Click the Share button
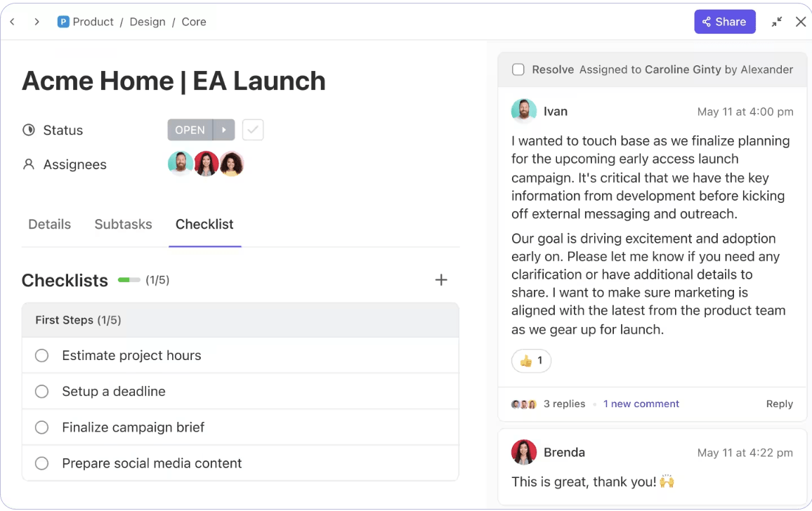The image size is (812, 511). (x=724, y=22)
